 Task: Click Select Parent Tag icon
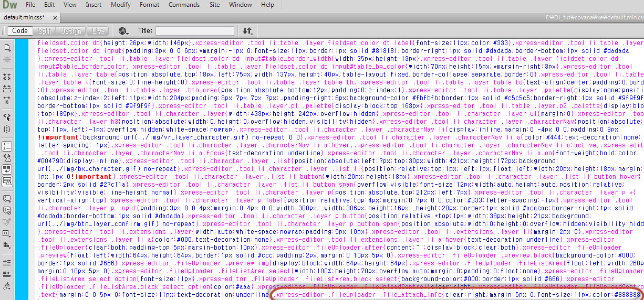[x=7, y=117]
